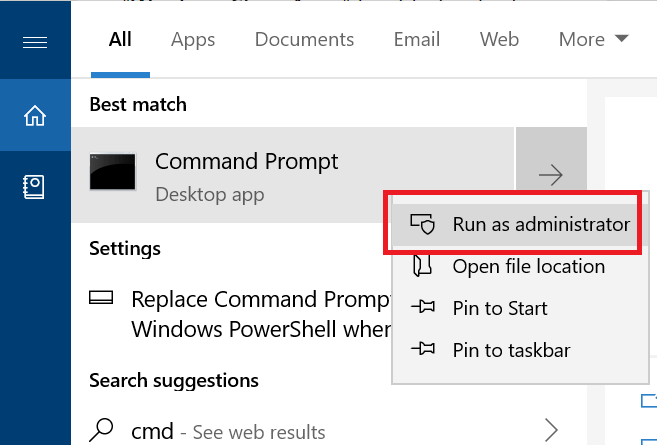Click the folder icon beside Open file location

click(422, 266)
